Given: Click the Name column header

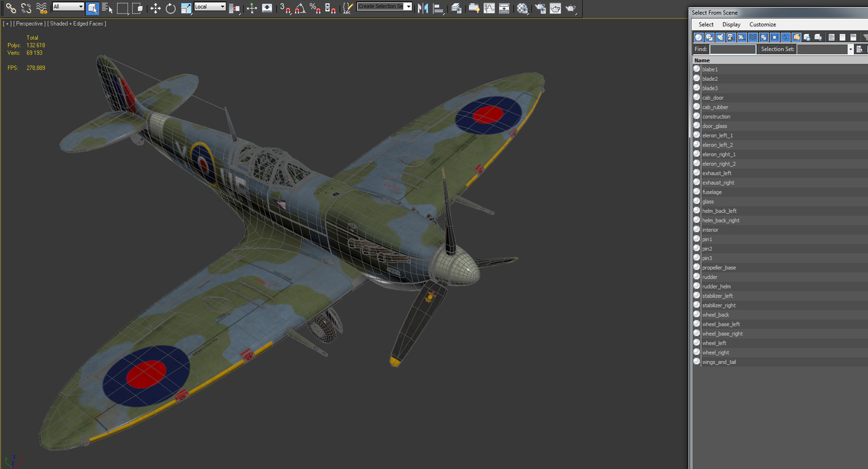Looking at the screenshot, I should [780, 60].
